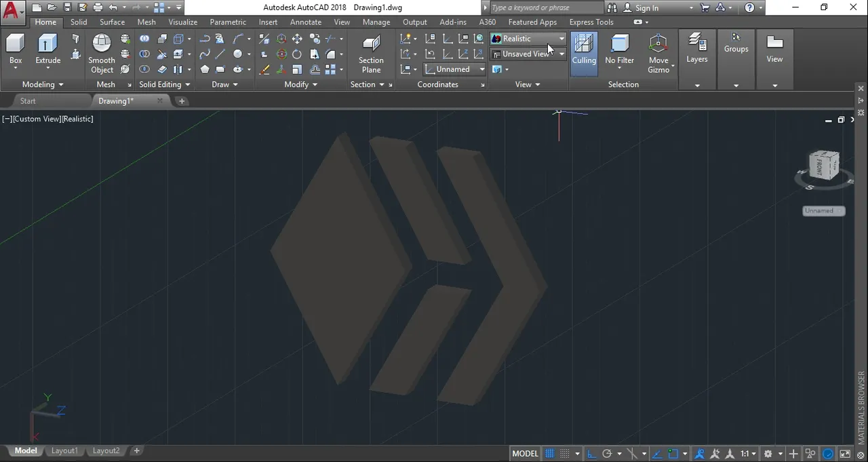Click the Plot printer icon
The image size is (868, 462).
click(x=98, y=7)
